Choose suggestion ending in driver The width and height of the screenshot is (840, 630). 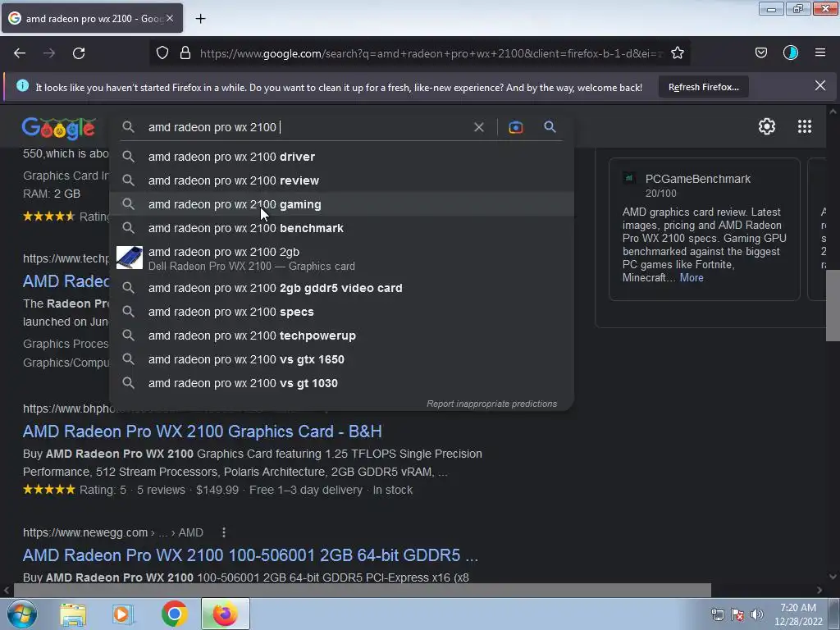click(x=341, y=157)
